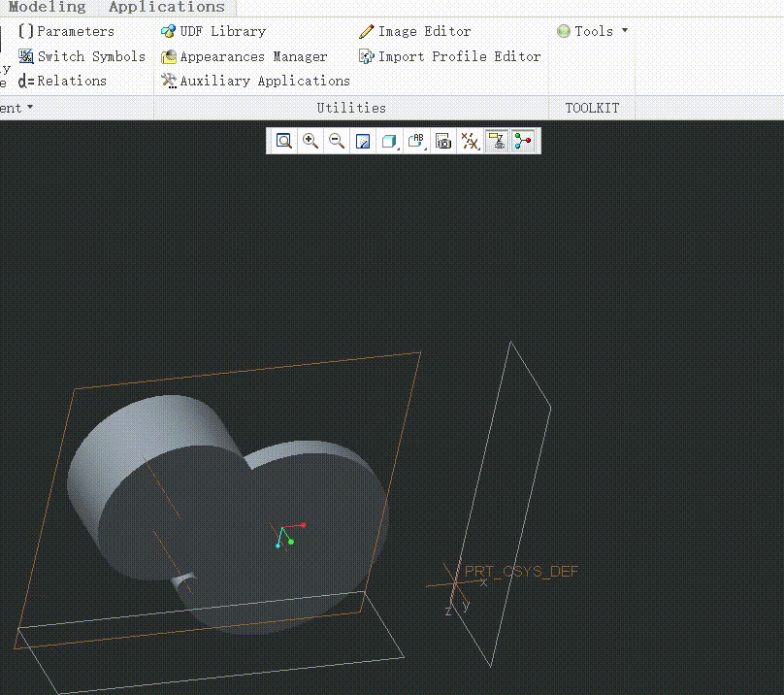This screenshot has width=784, height=695.
Task: Open UDF Library
Action: [x=223, y=31]
